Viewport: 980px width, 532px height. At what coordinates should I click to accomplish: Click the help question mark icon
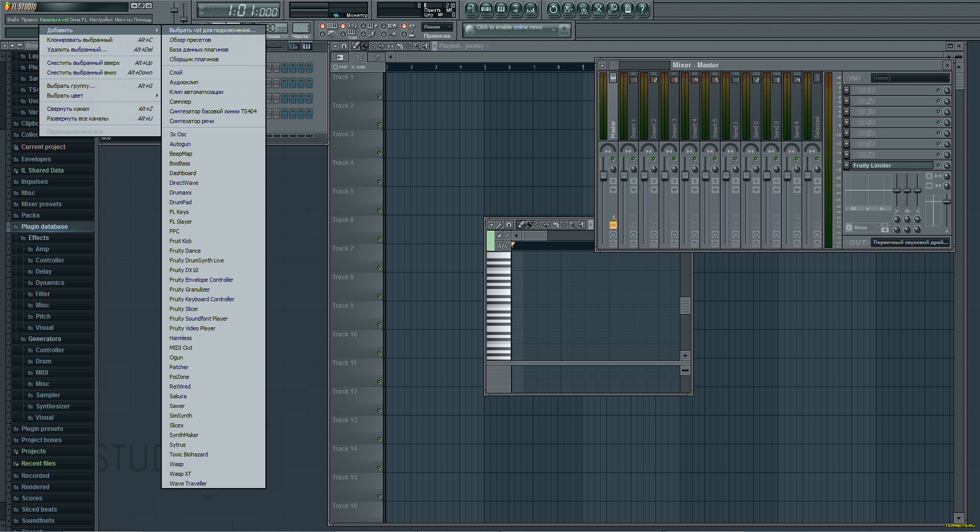[643, 9]
